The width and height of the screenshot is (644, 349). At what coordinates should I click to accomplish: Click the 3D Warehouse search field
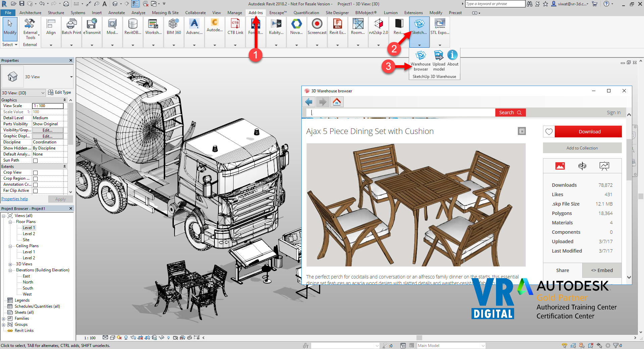pyautogui.click(x=401, y=113)
